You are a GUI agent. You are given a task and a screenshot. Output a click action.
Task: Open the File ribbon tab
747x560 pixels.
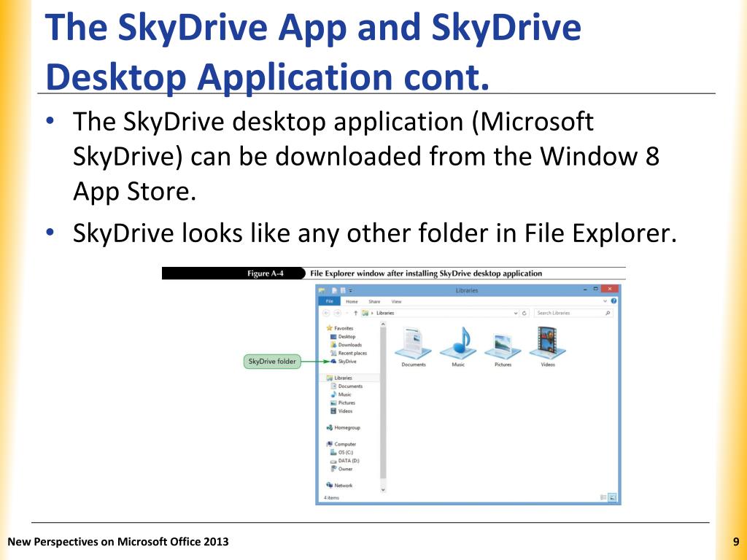coord(329,301)
